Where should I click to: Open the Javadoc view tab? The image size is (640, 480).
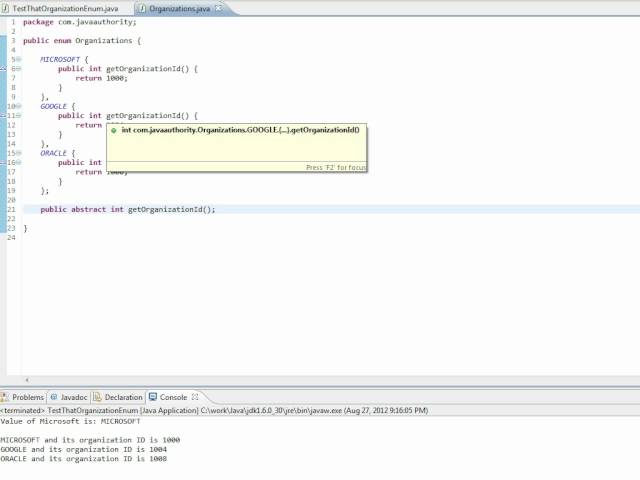pyautogui.click(x=69, y=397)
